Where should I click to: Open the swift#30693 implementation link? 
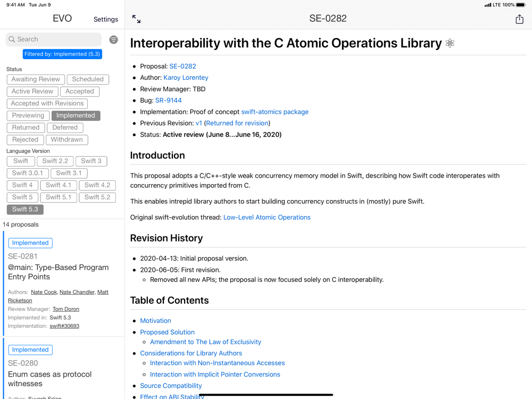click(x=64, y=326)
